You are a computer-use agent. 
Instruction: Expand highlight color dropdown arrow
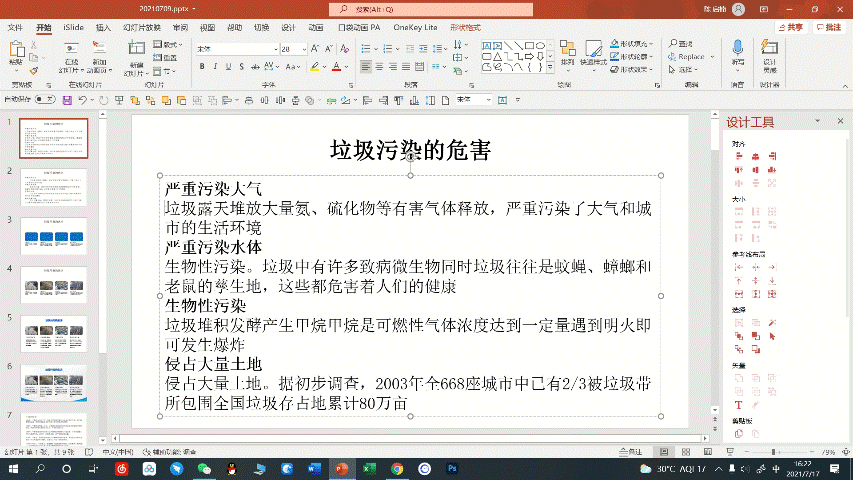[325, 67]
